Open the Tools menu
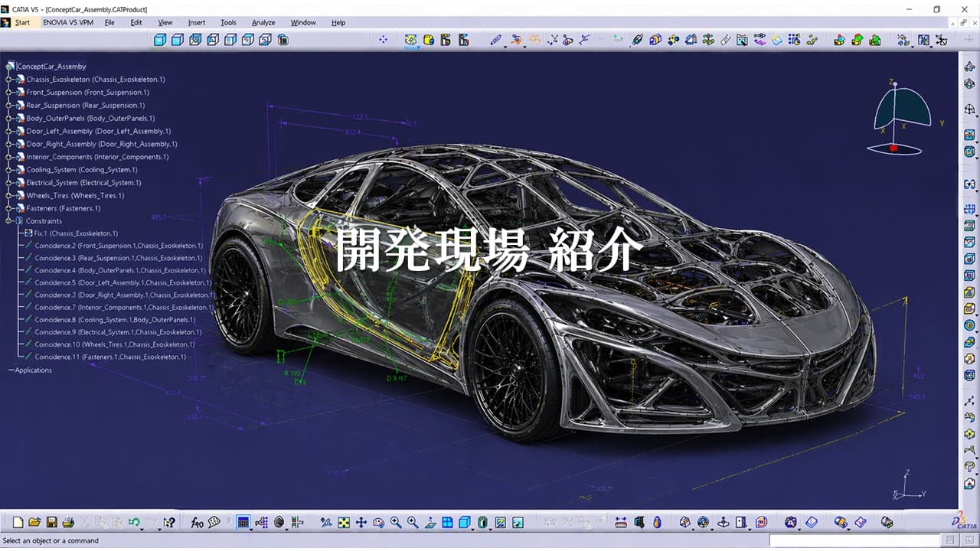This screenshot has width=980, height=551. tap(228, 22)
